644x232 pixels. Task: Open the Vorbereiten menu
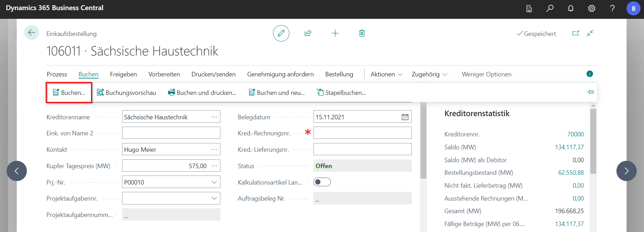click(x=164, y=74)
